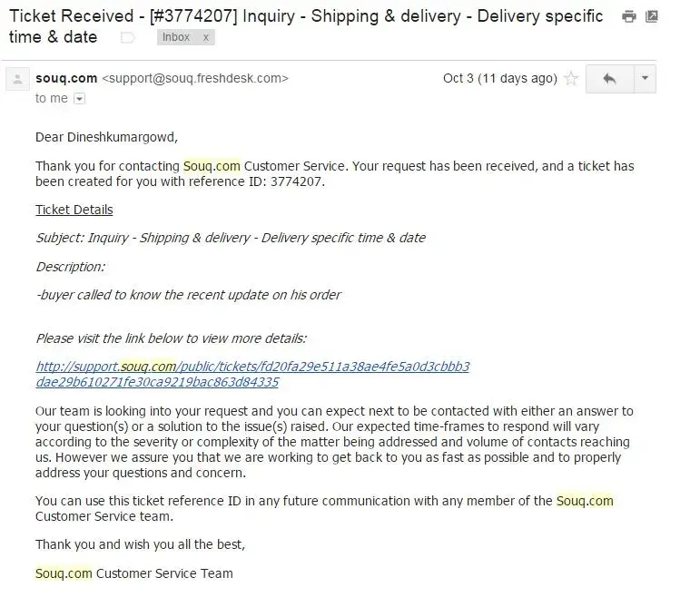Click the Reply arrow button

click(x=609, y=79)
